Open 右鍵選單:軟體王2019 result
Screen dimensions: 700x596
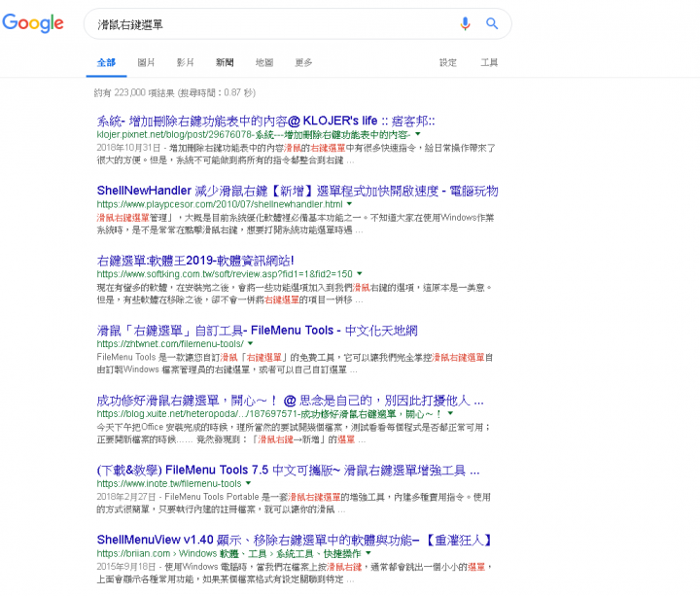click(x=195, y=261)
